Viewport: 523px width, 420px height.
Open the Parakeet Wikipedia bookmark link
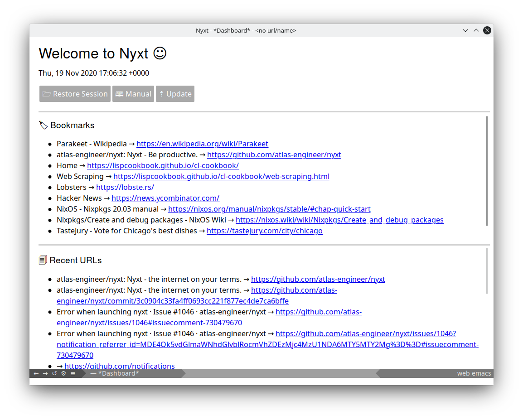click(202, 144)
